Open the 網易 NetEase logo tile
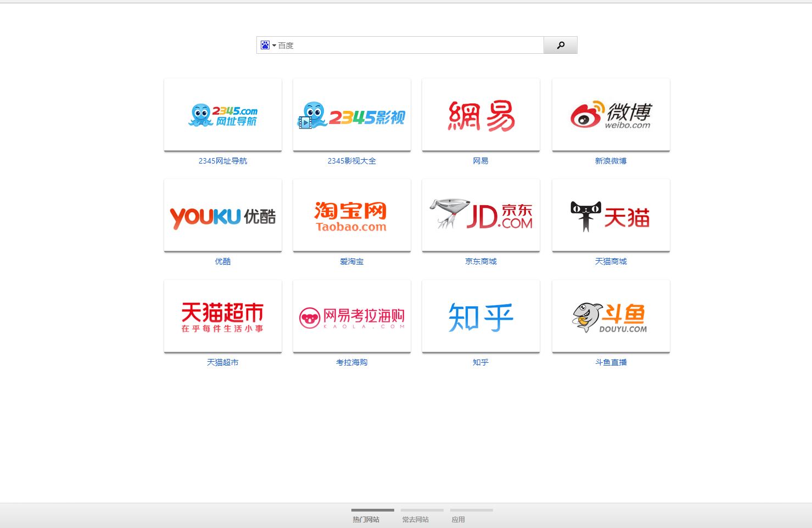Image resolution: width=812 pixels, height=528 pixels. [481, 114]
